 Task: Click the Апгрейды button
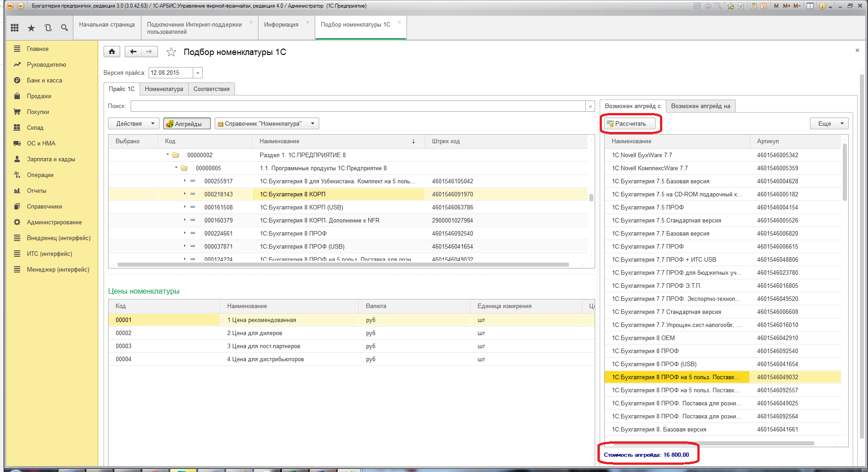point(187,123)
